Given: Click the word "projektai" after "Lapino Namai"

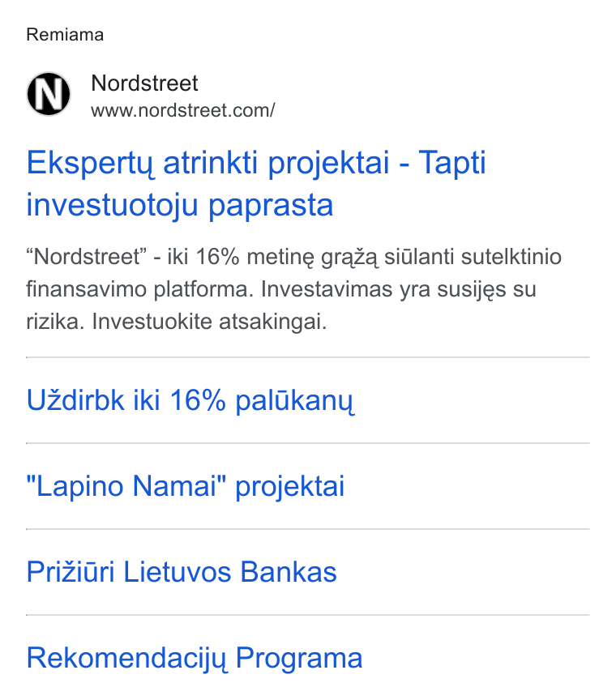Looking at the screenshot, I should [290, 487].
